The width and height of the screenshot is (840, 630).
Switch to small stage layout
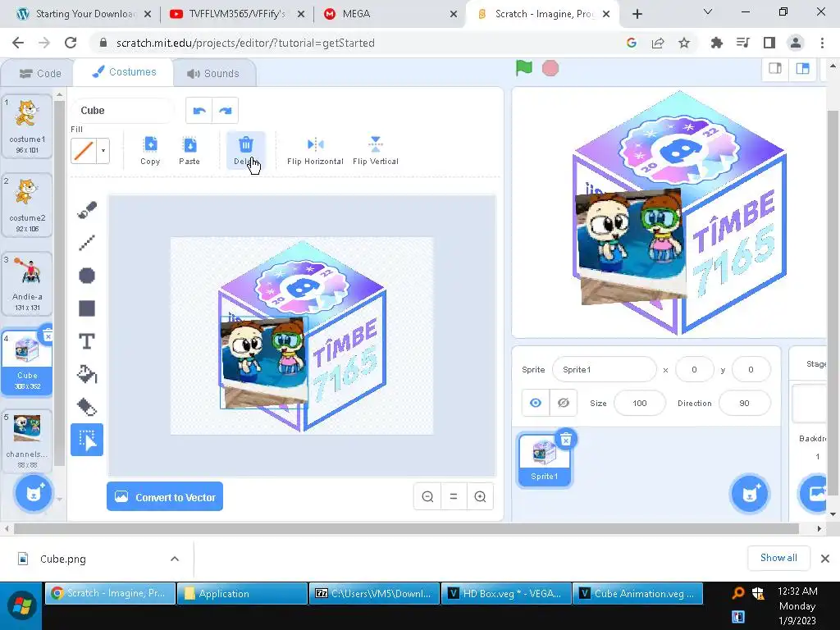[x=775, y=69]
